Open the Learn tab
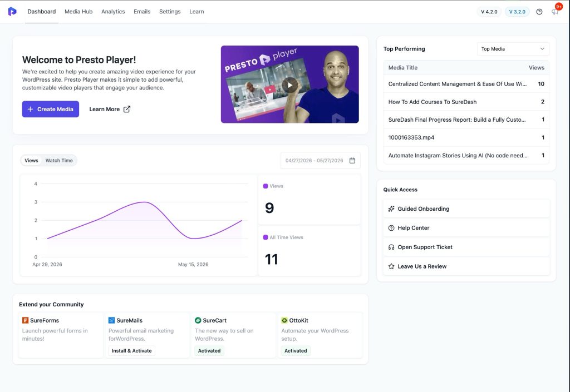The width and height of the screenshot is (570, 392). tap(196, 12)
